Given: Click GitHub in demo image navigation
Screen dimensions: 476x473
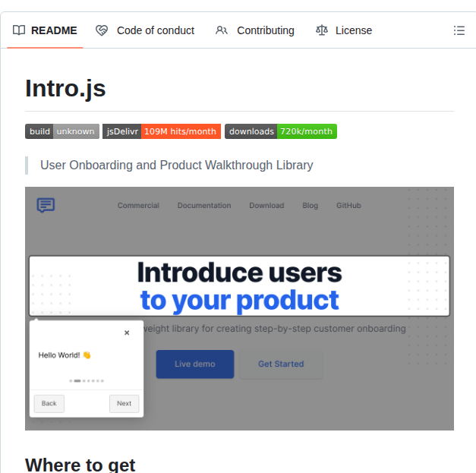Looking at the screenshot, I should click(348, 206).
